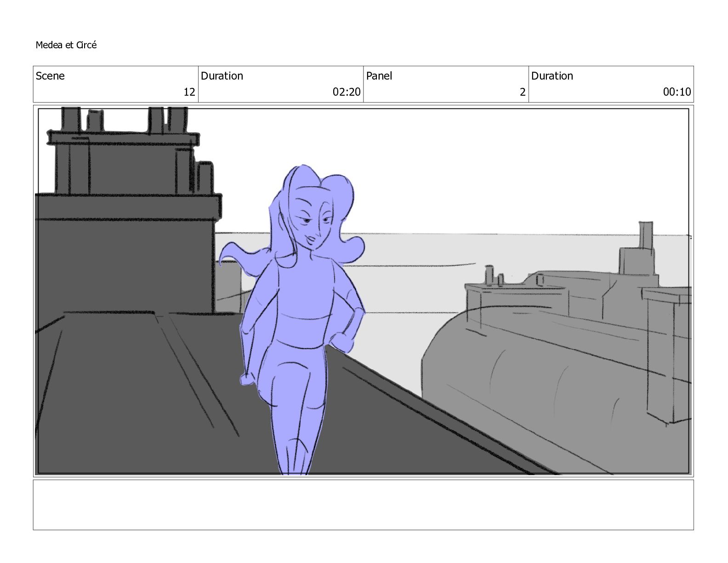The image size is (728, 563).
Task: Click the 'Medea et Circé' project title
Action: point(66,45)
